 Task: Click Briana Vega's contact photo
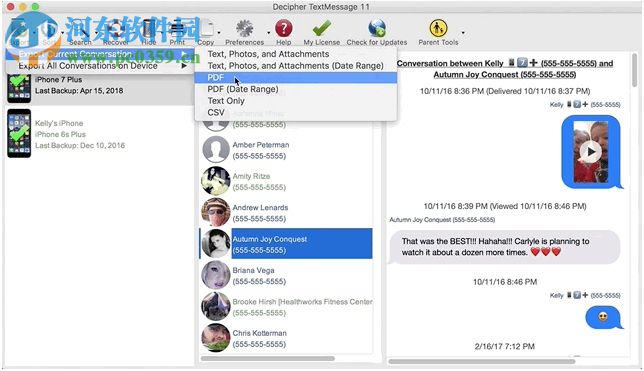[x=216, y=275]
